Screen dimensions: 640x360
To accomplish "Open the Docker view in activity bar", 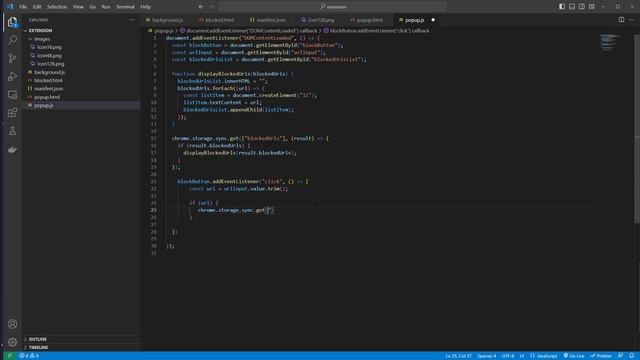I will tap(12, 149).
